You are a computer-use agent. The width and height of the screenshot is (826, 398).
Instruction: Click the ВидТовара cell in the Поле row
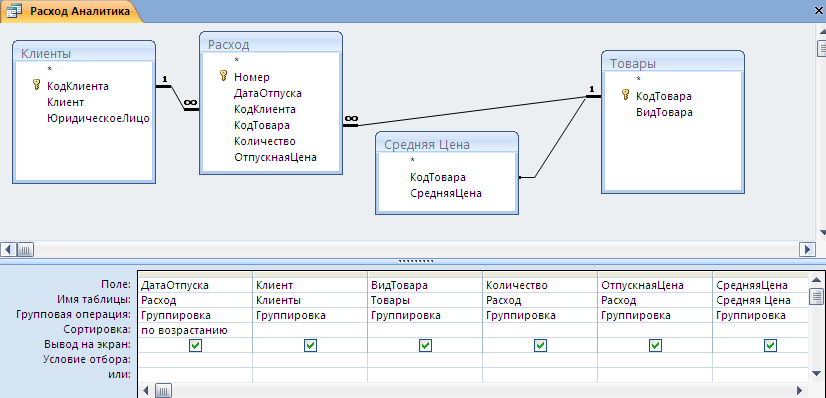(425, 285)
